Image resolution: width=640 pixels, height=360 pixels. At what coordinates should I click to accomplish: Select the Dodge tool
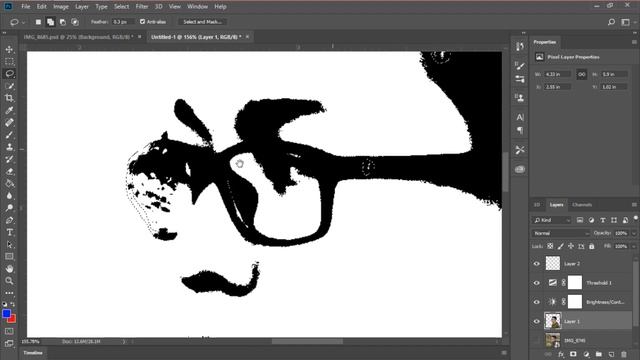tap(9, 208)
